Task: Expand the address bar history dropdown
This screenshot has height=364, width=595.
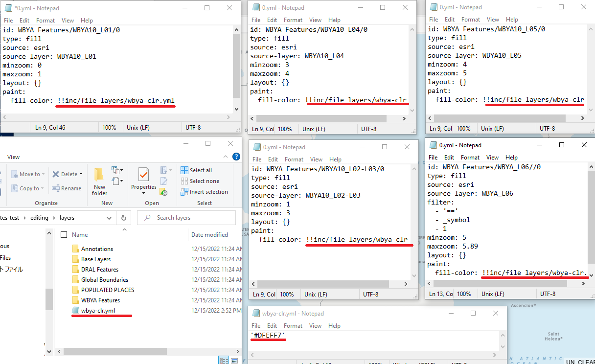Action: [109, 218]
